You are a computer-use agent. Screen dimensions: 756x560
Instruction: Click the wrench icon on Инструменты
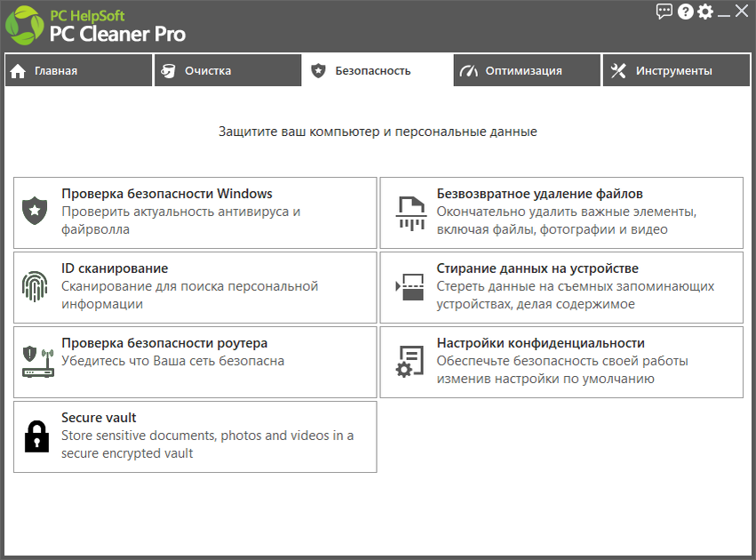[x=618, y=71]
